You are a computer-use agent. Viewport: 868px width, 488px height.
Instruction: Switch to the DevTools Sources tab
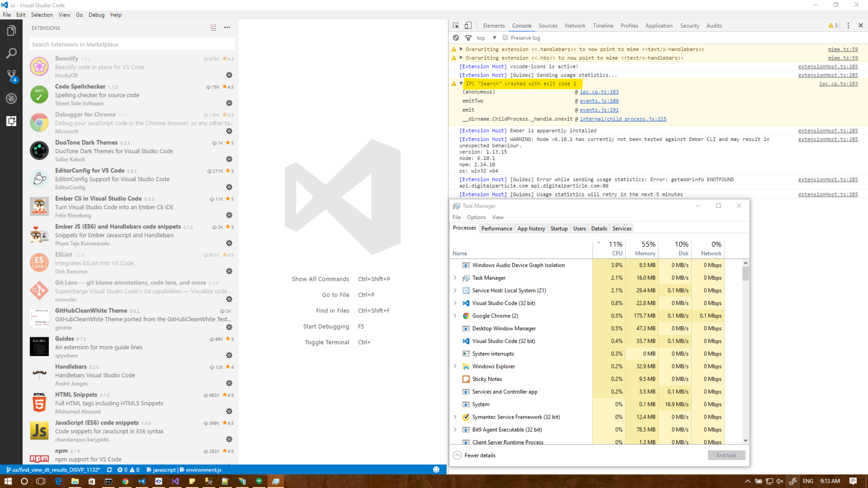548,26
